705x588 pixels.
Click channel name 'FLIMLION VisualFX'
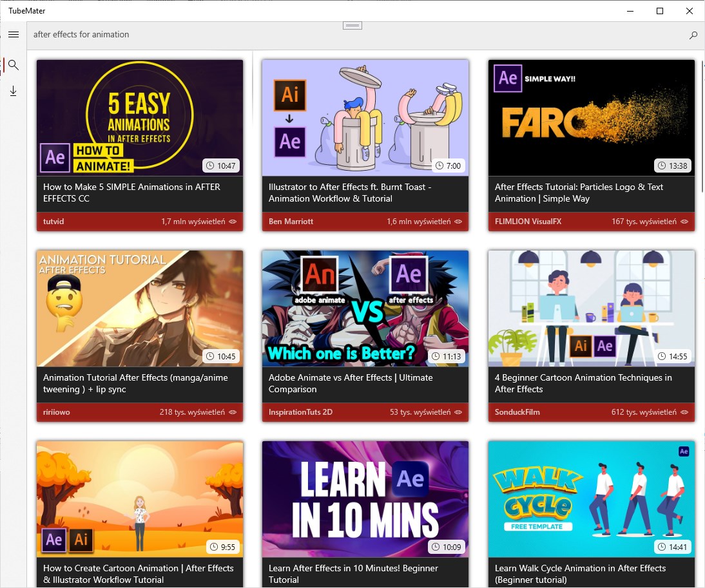pos(528,222)
